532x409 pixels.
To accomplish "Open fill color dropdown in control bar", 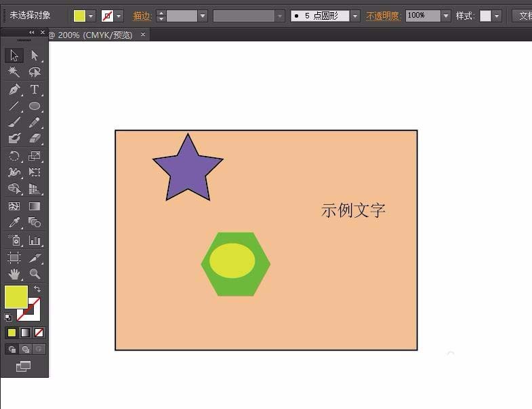I will (x=91, y=16).
